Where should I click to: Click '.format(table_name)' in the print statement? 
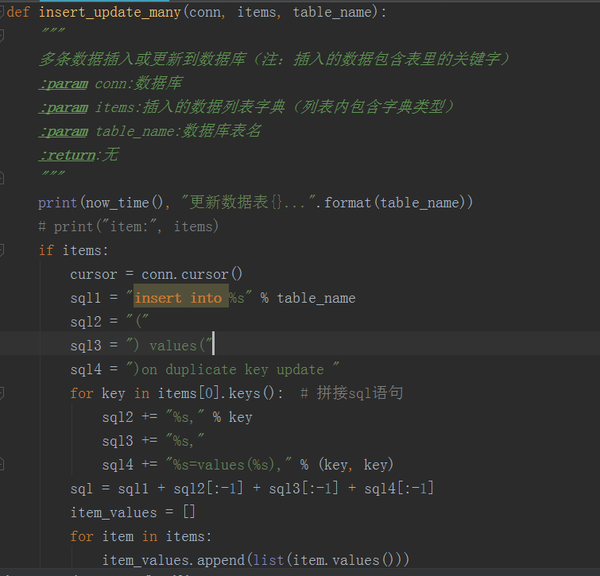[x=395, y=202]
